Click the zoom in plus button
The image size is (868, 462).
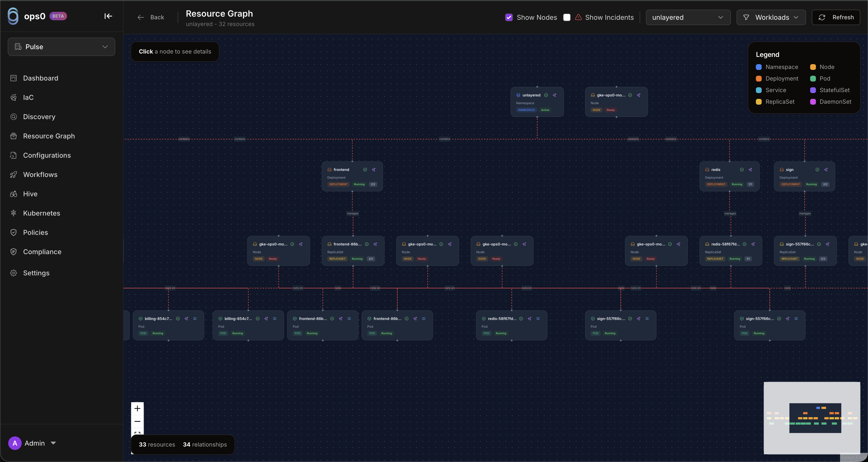137,409
